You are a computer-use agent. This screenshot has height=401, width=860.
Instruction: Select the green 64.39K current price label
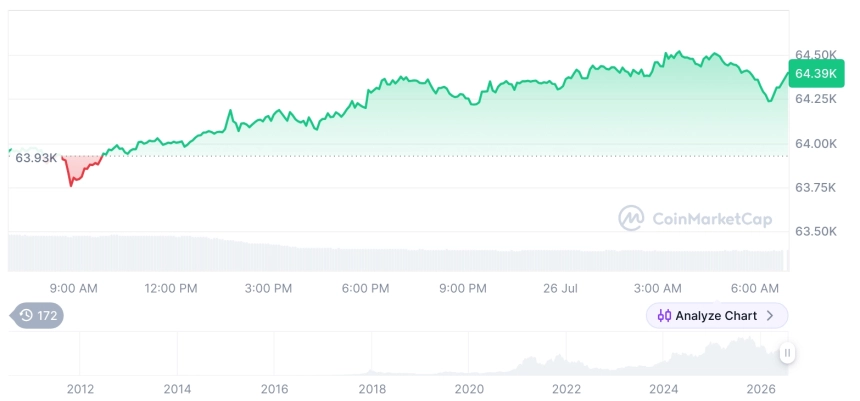point(816,74)
